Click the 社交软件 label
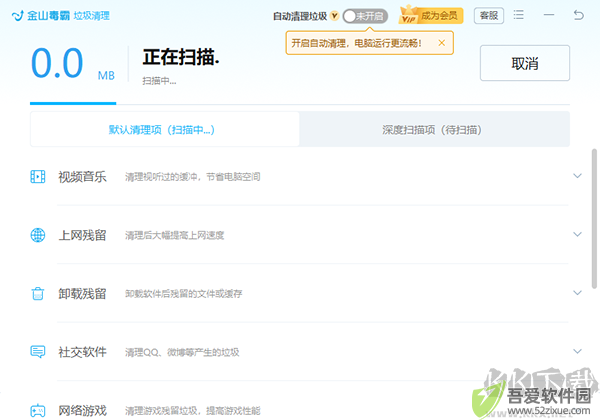Viewport: 600px width, 420px height. (x=82, y=352)
